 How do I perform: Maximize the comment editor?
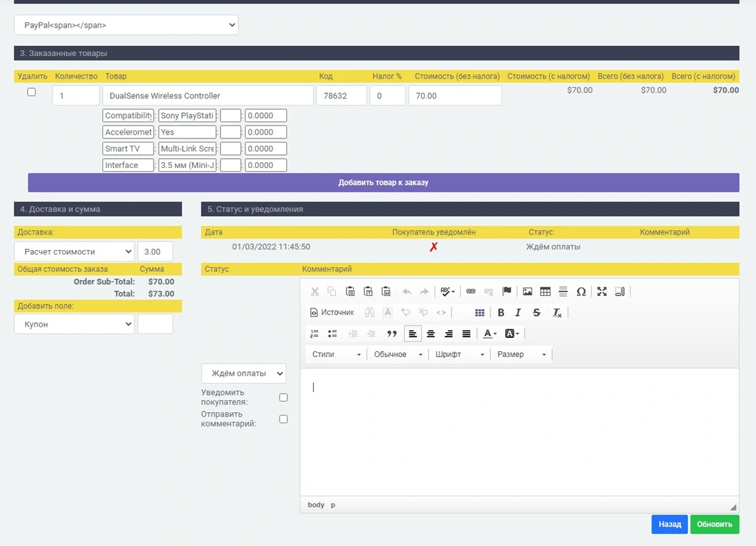click(602, 291)
